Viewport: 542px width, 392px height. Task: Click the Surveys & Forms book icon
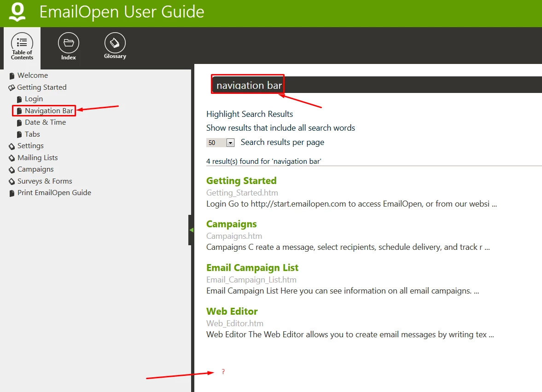(12, 182)
